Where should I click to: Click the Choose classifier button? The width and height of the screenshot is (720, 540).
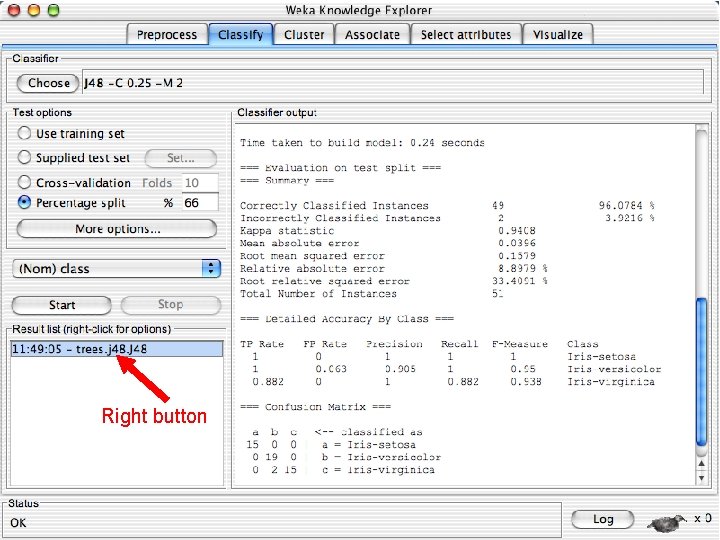point(48,83)
